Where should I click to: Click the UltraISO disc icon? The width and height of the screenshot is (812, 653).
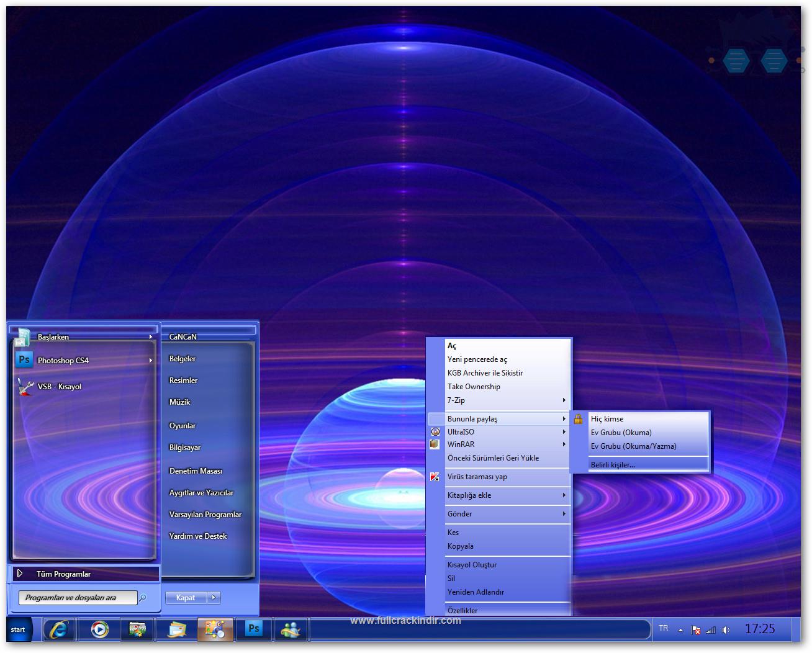[x=435, y=432]
